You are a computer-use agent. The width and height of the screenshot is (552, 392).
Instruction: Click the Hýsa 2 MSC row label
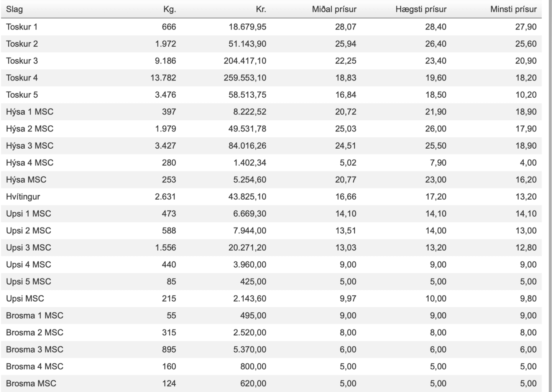pos(30,129)
